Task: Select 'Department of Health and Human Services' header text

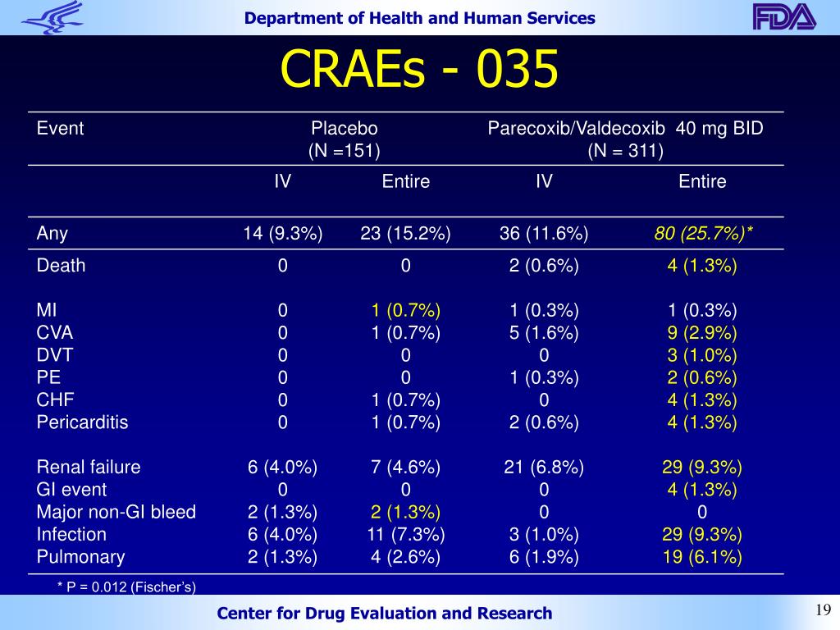Action: point(419,18)
